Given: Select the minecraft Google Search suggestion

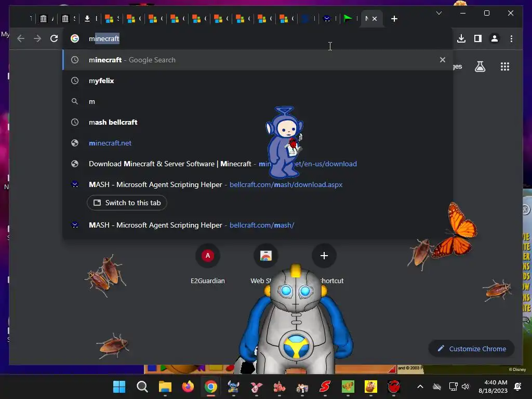Looking at the screenshot, I should (258, 60).
